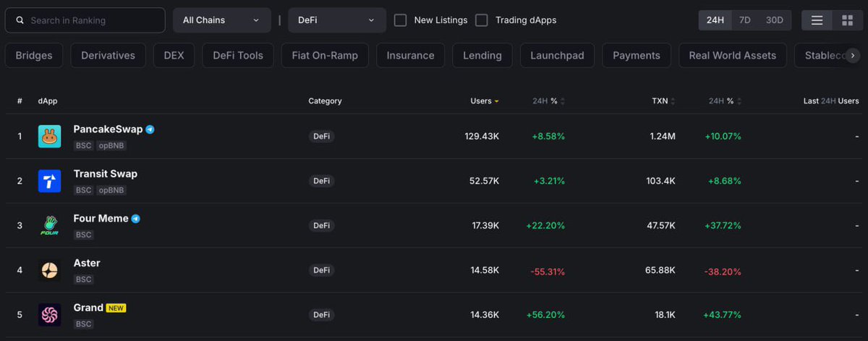Click Grand's +56.20% user change
This screenshot has width=868, height=341.
(545, 315)
